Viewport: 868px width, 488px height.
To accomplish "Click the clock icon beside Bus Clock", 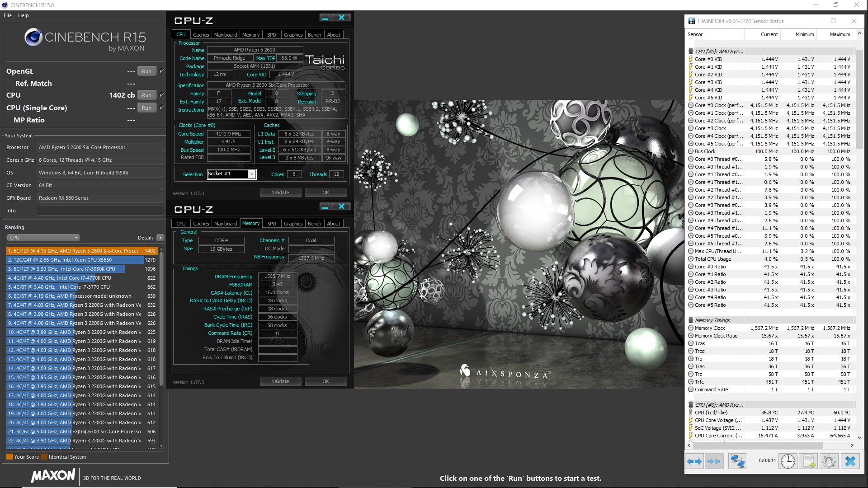I will click(691, 151).
